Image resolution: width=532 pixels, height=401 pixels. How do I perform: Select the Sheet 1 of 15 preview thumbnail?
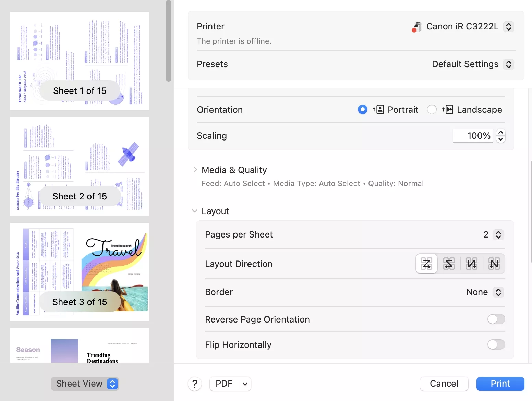pos(80,61)
